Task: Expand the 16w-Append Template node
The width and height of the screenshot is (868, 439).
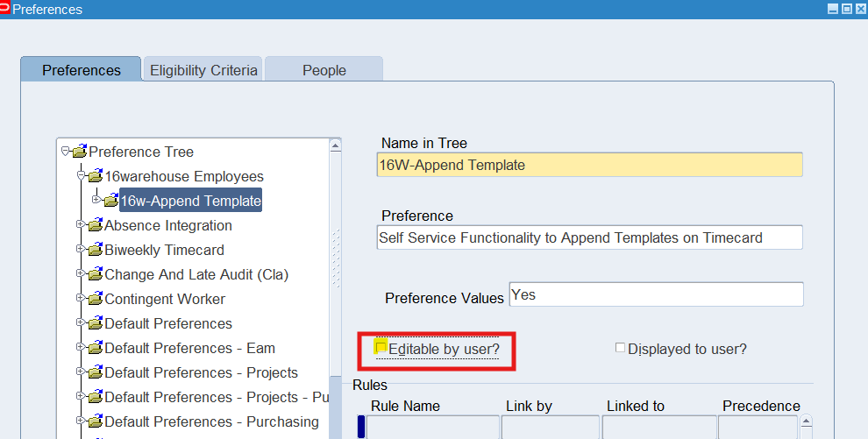Action: pos(96,200)
